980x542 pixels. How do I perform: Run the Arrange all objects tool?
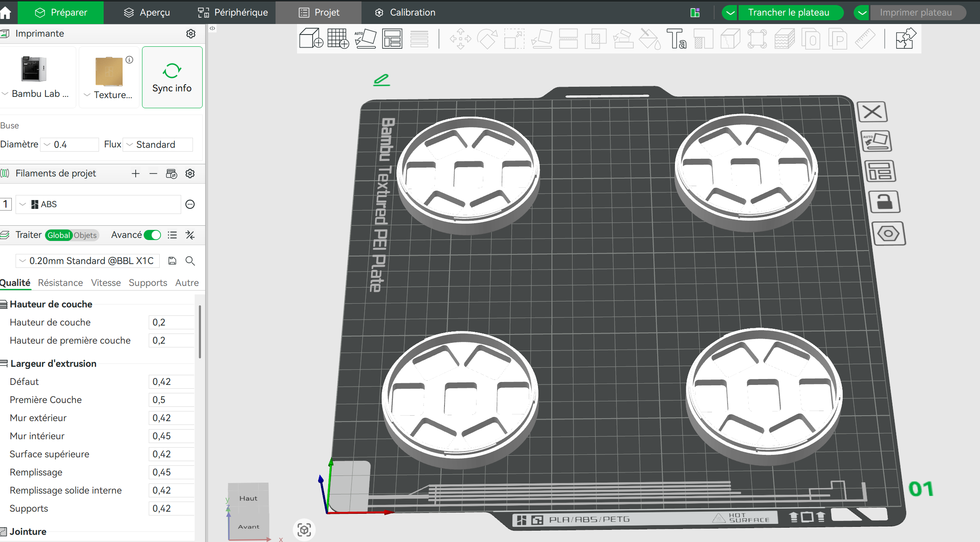pos(392,38)
